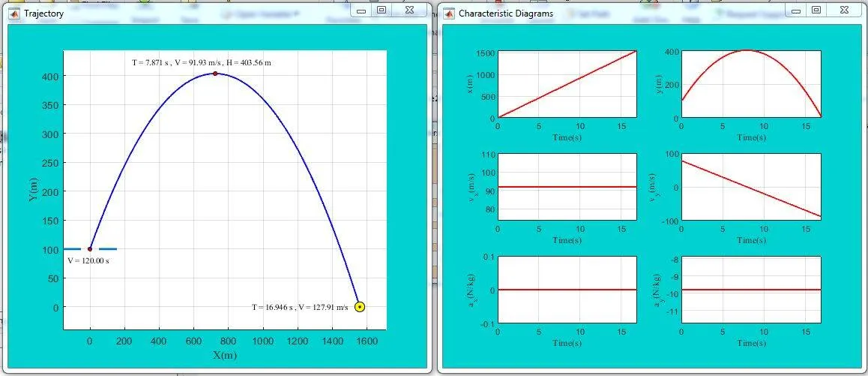The height and width of the screenshot is (376, 868).
Task: Click the MATLAB icon in Characteristic Diagrams title bar
Action: pyautogui.click(x=448, y=13)
